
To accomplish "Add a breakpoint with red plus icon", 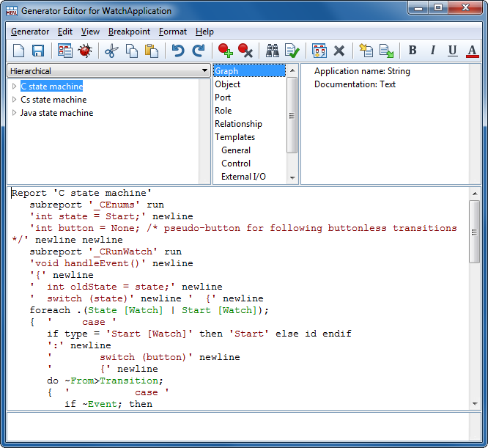I will tap(226, 51).
